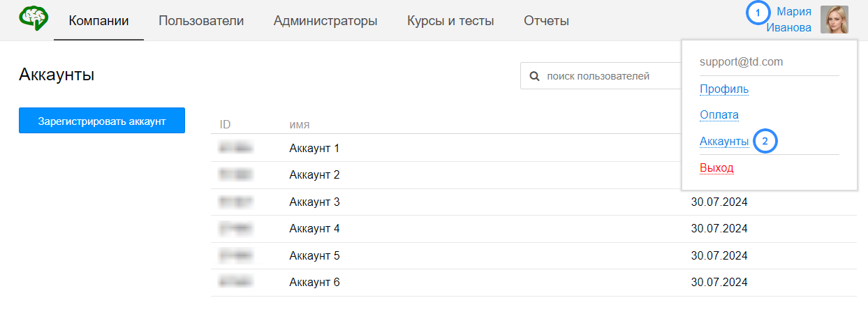The height and width of the screenshot is (314, 868).
Task: Select Аккаунт 3 in the table
Action: coord(314,202)
